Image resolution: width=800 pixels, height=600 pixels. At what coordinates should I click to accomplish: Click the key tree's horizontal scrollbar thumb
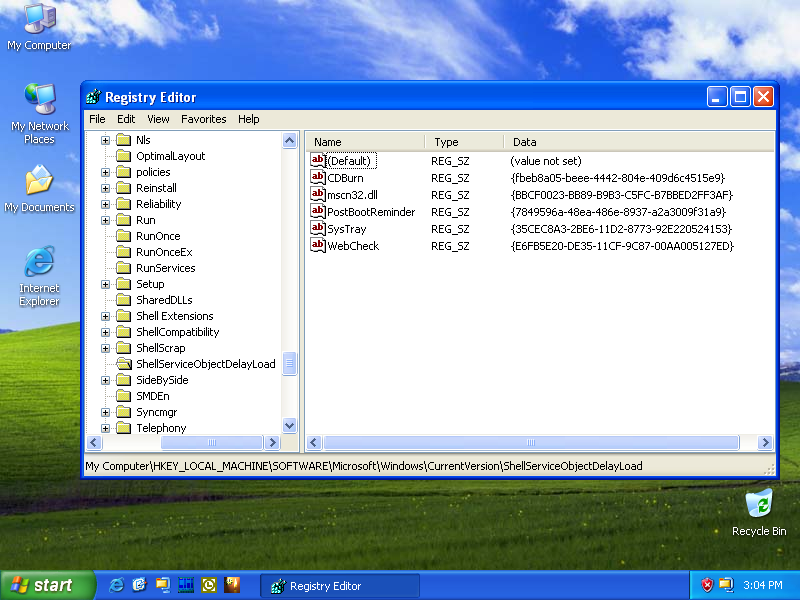coord(212,442)
